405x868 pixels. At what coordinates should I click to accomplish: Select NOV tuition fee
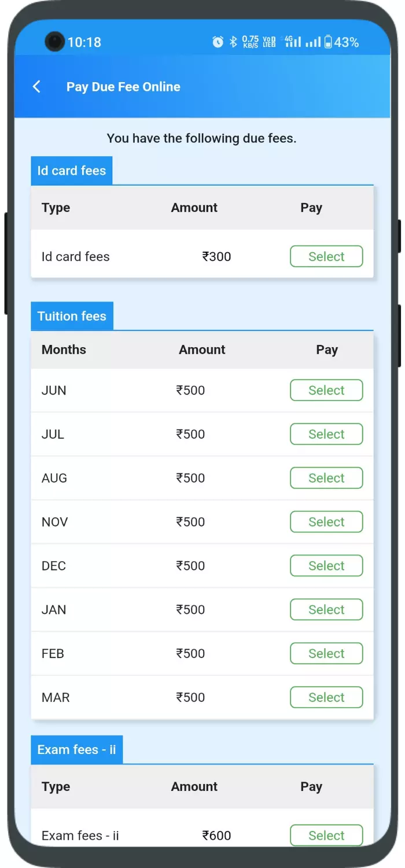(326, 522)
